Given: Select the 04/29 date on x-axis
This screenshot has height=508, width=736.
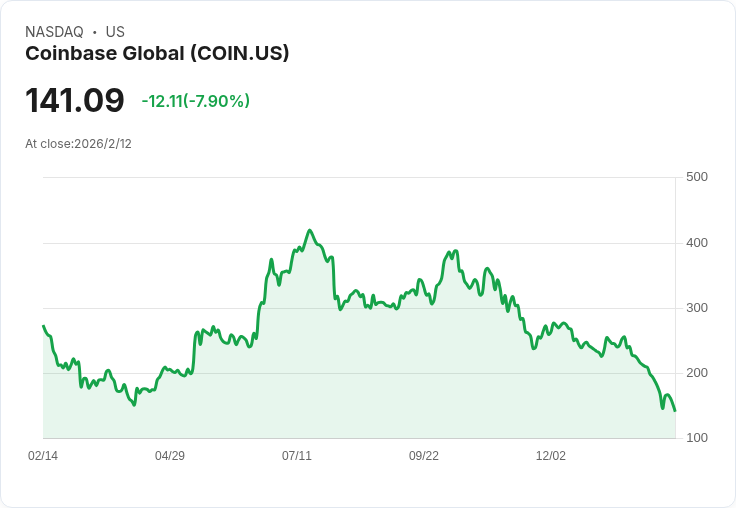Looking at the screenshot, I should pyautogui.click(x=170, y=456).
